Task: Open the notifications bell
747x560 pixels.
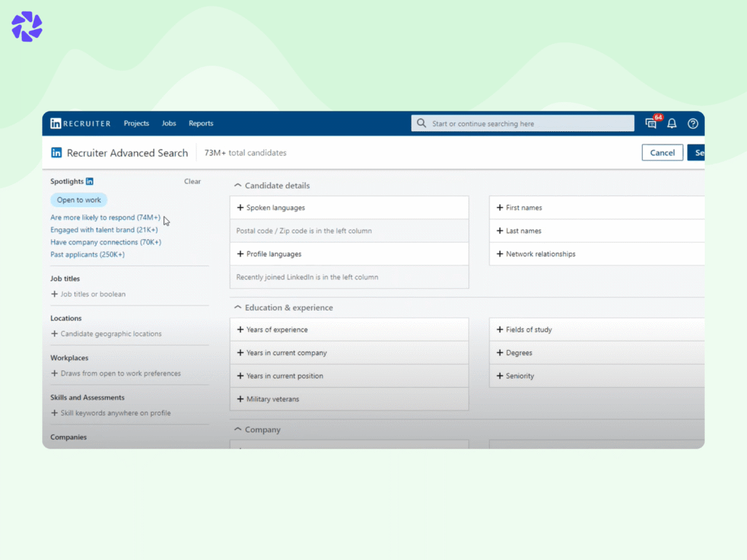Action: 672,123
